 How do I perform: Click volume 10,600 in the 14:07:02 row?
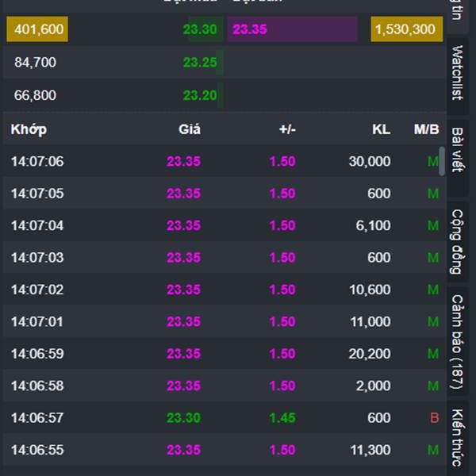[x=370, y=290]
